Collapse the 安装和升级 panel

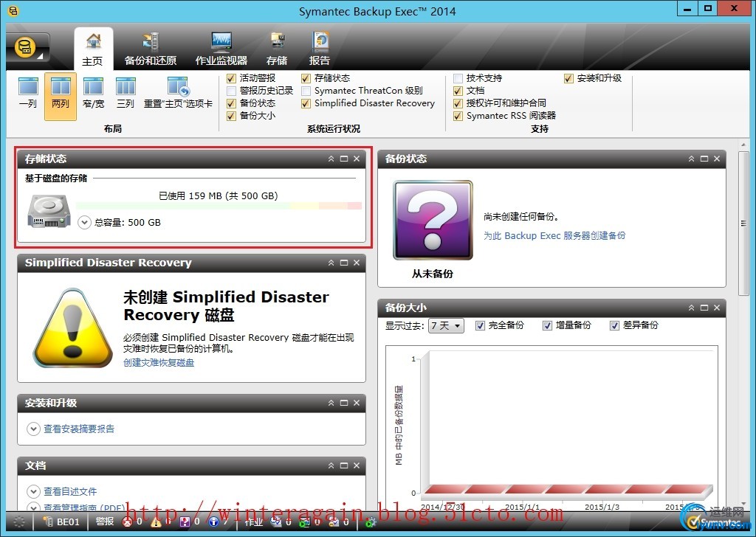(331, 403)
